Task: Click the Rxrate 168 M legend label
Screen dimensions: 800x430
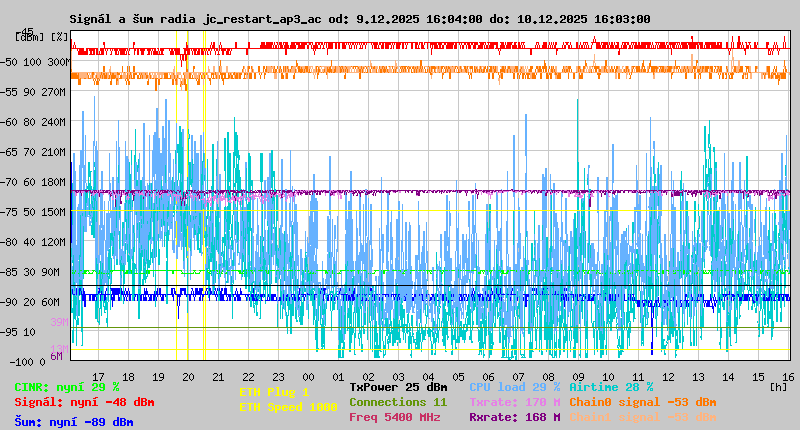Action: pos(514,417)
